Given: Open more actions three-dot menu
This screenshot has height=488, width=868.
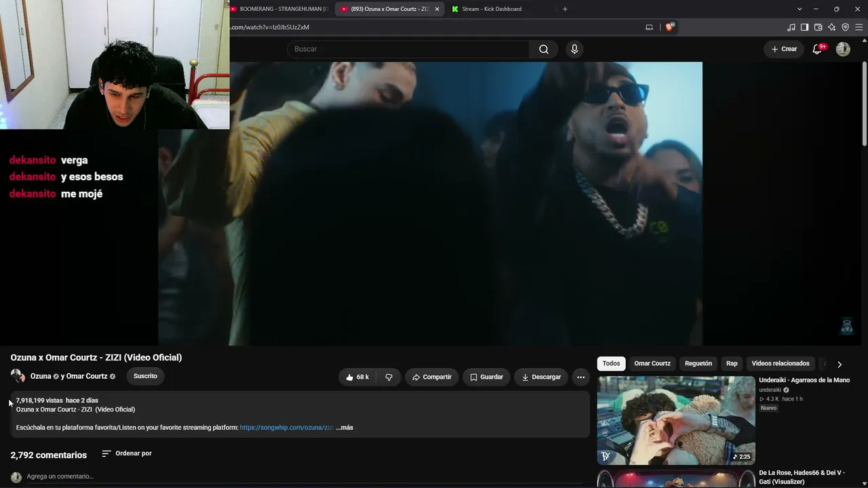Looking at the screenshot, I should click(x=580, y=377).
